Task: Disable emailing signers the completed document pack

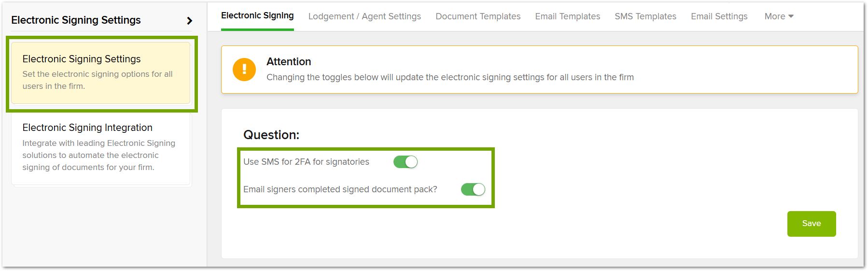Action: click(x=473, y=189)
